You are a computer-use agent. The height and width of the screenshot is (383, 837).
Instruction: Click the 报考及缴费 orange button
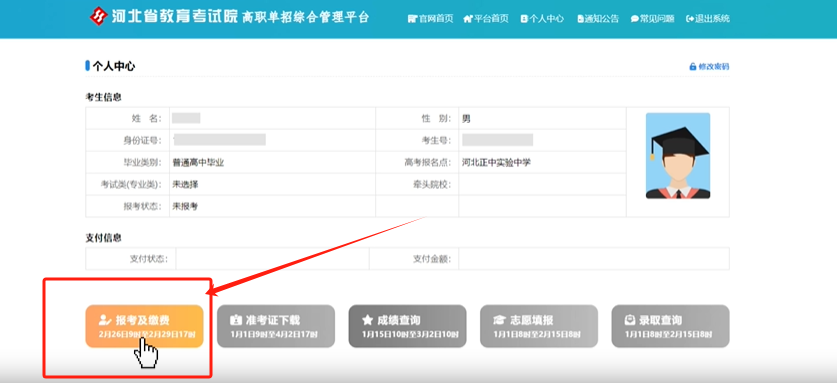pyautogui.click(x=144, y=326)
